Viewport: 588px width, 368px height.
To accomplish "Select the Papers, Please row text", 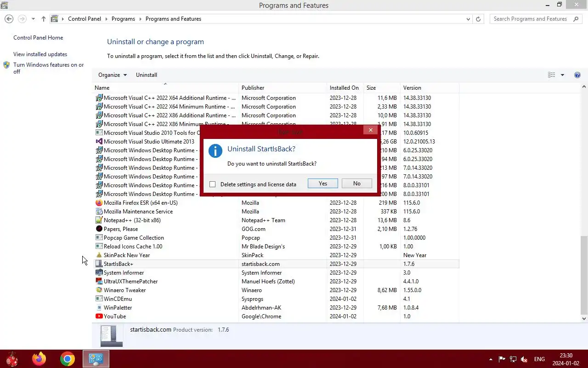I will click(x=120, y=229).
